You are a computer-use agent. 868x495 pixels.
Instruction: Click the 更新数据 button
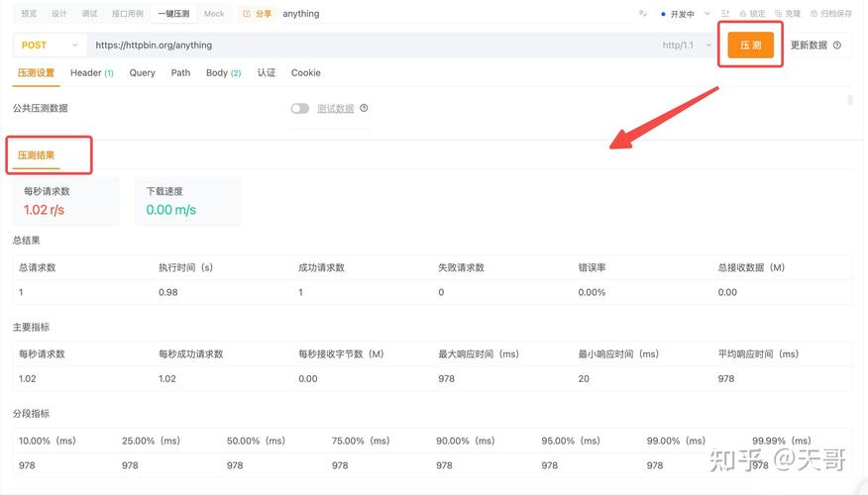(809, 45)
